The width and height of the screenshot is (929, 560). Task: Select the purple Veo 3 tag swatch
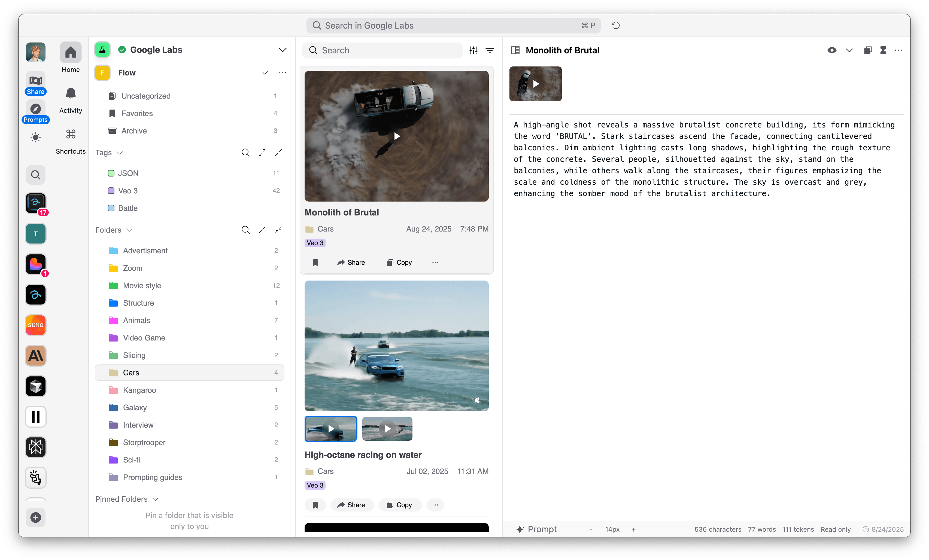click(111, 191)
